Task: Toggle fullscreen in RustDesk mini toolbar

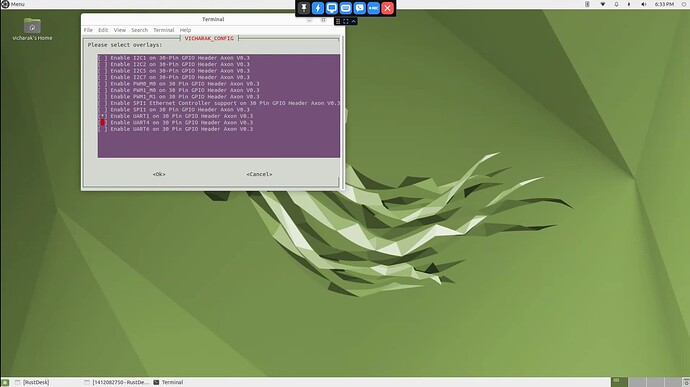Action: [345, 21]
